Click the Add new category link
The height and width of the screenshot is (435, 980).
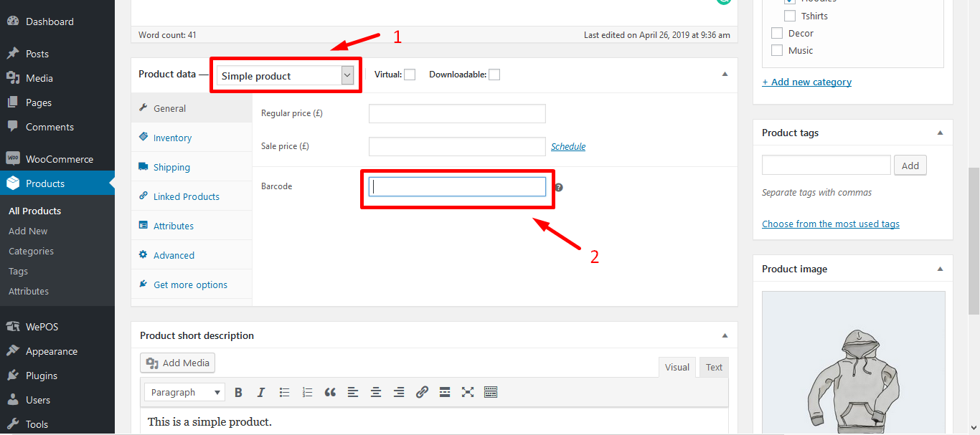[x=806, y=82]
